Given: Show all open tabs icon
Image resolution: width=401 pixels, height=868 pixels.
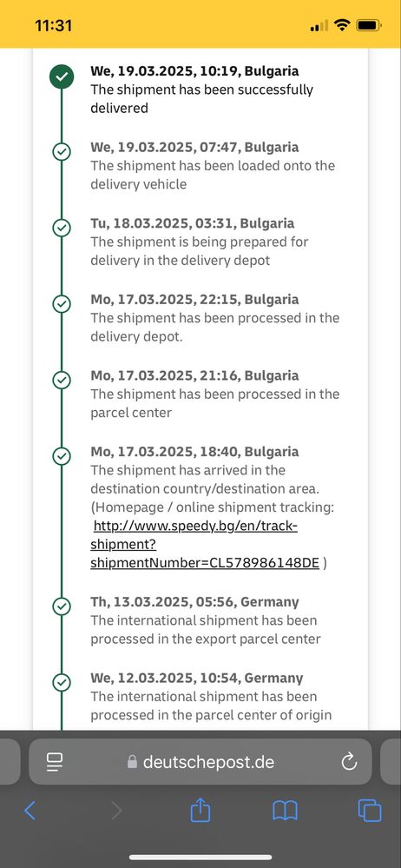Looking at the screenshot, I should click(370, 811).
